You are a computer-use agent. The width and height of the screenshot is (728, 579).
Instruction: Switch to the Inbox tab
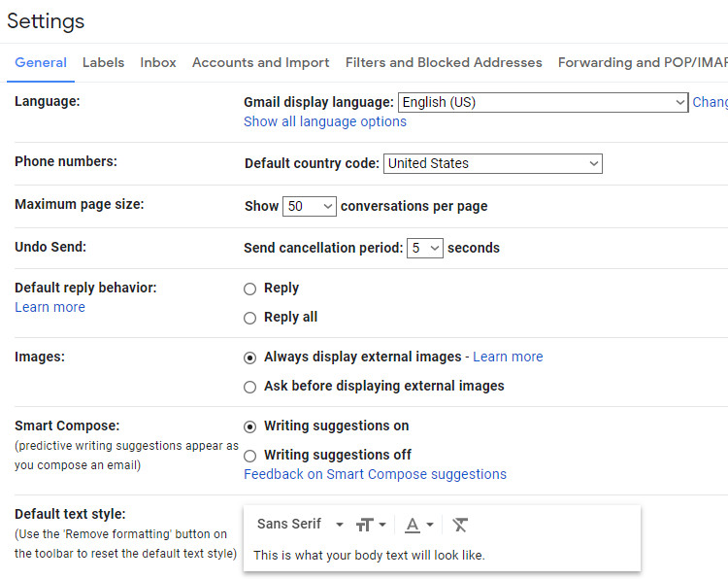pos(158,62)
